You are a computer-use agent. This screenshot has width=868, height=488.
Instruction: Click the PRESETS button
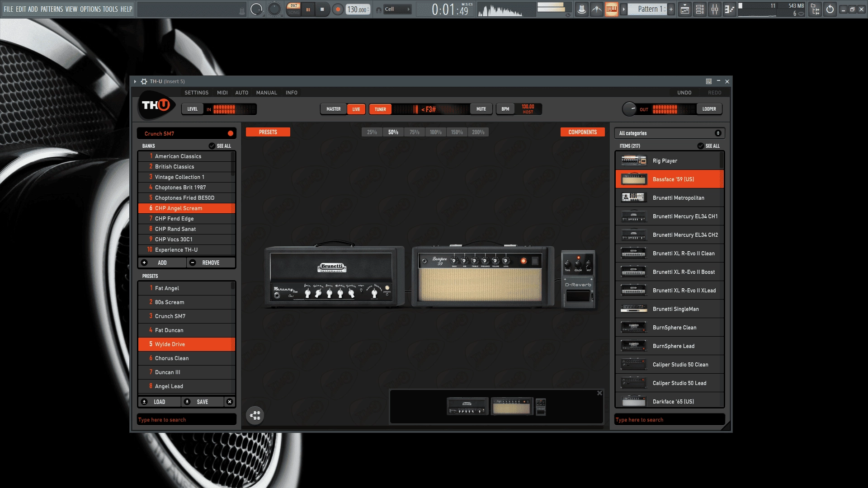tap(268, 132)
